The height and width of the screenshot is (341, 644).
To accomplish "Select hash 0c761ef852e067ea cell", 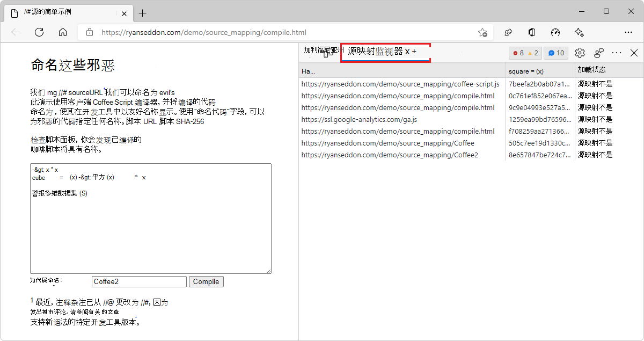I will pos(540,96).
